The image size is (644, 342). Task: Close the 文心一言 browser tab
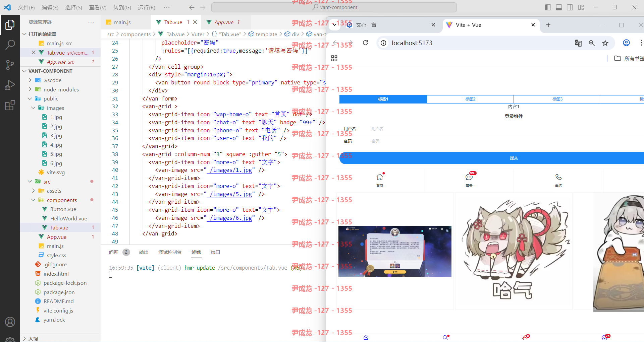(433, 25)
